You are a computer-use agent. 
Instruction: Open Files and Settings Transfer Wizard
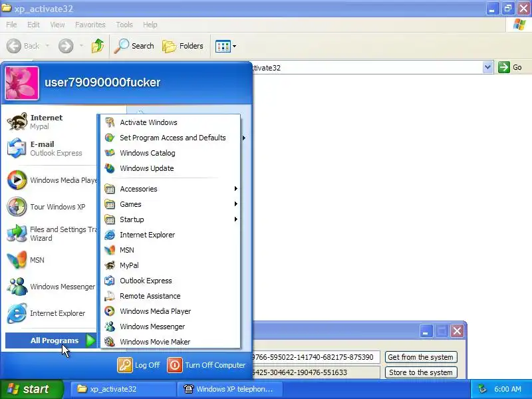click(x=51, y=233)
